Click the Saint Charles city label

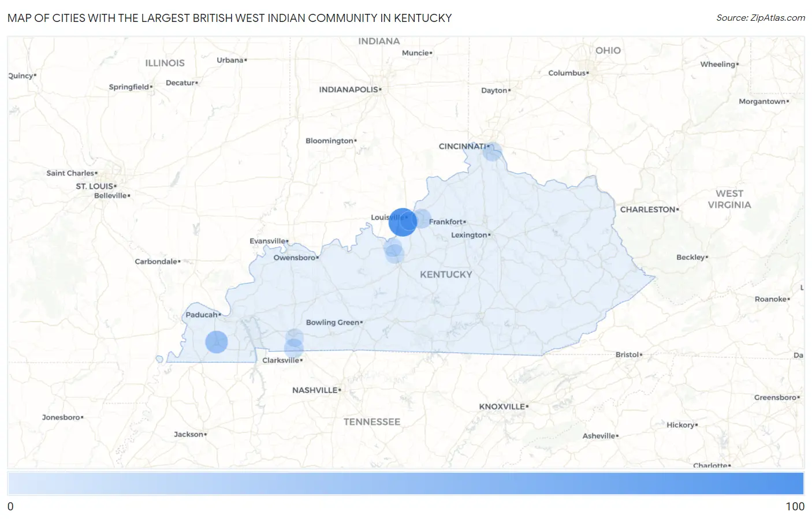click(70, 173)
